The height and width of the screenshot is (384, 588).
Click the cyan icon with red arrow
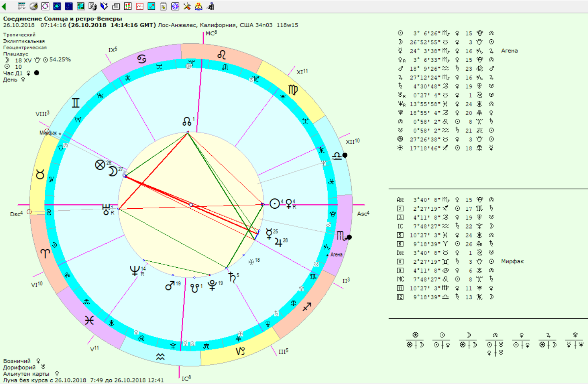(x=151, y=6)
